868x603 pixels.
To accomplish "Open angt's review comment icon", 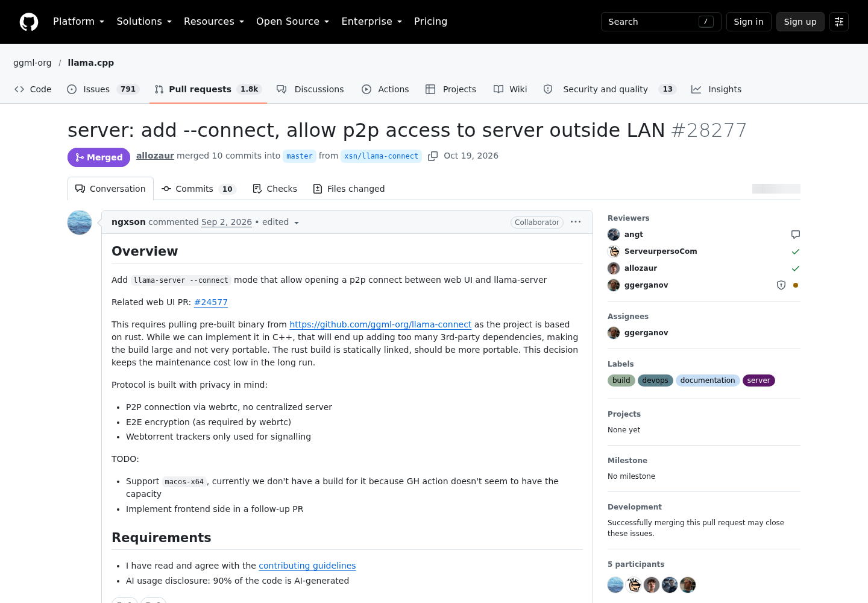I will click(x=796, y=235).
